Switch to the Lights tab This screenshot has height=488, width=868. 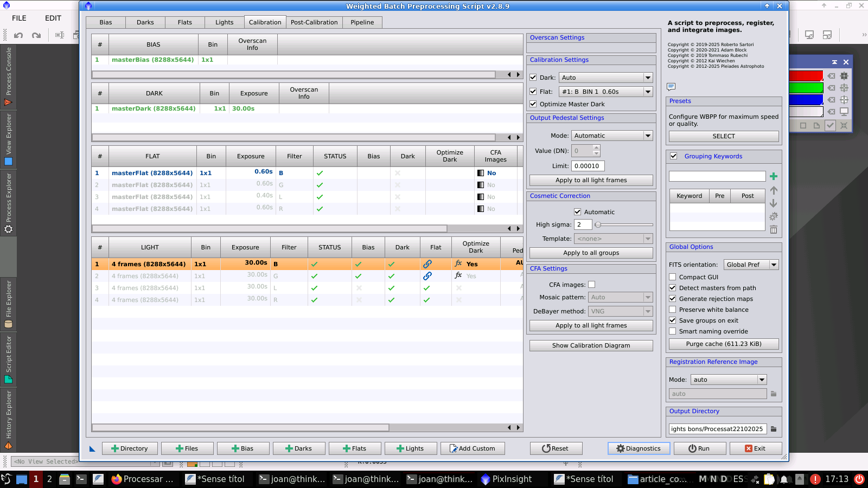point(224,22)
